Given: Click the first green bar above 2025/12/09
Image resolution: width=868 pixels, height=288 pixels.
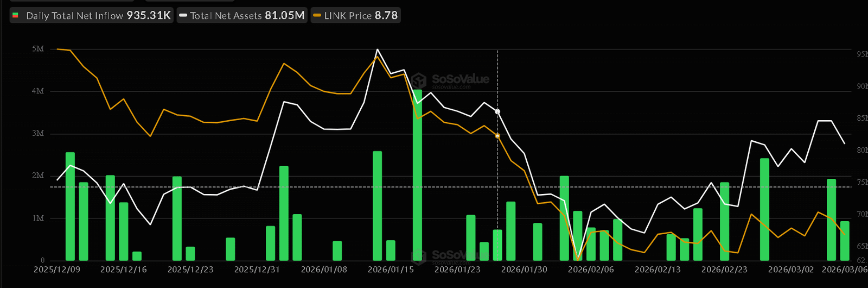Looking at the screenshot, I should 70,206.
